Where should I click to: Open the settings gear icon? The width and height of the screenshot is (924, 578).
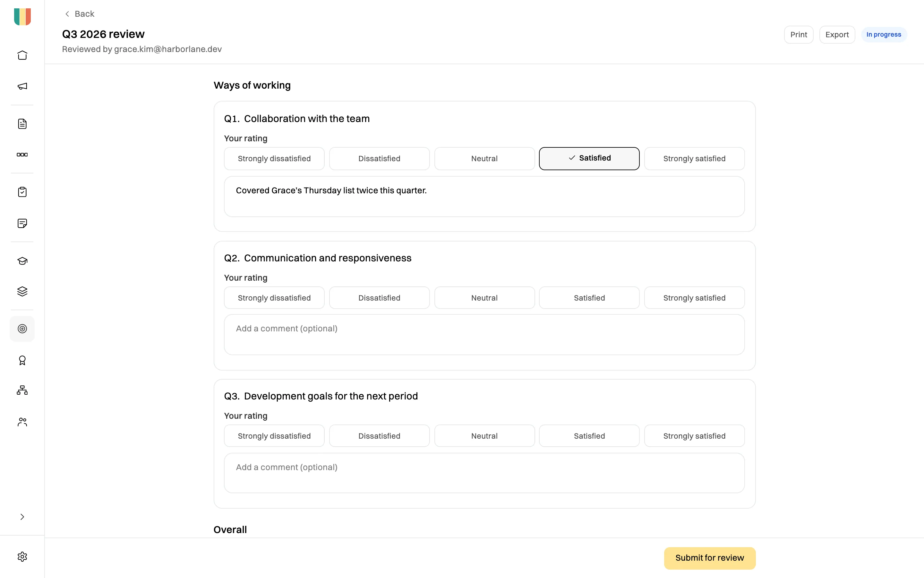click(x=22, y=556)
